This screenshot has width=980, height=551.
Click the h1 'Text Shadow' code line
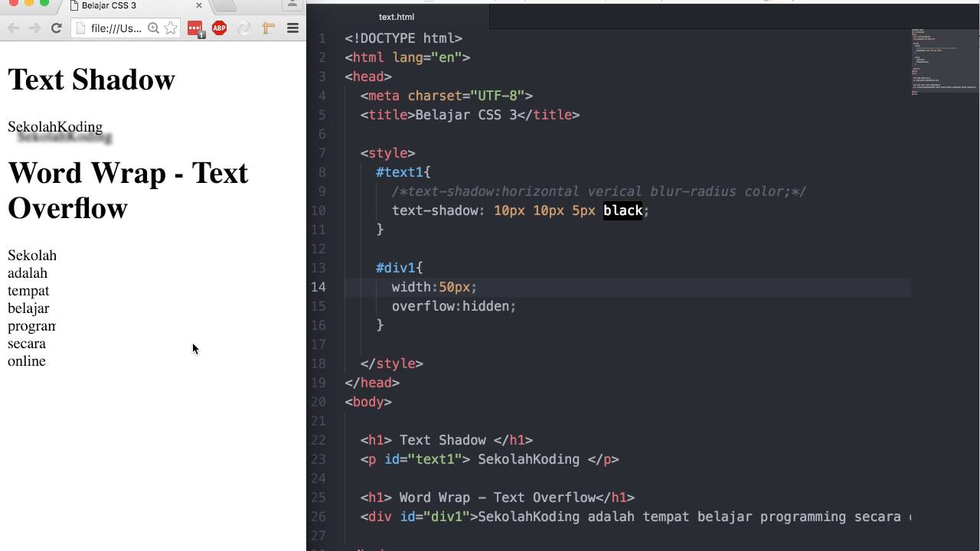pos(446,440)
